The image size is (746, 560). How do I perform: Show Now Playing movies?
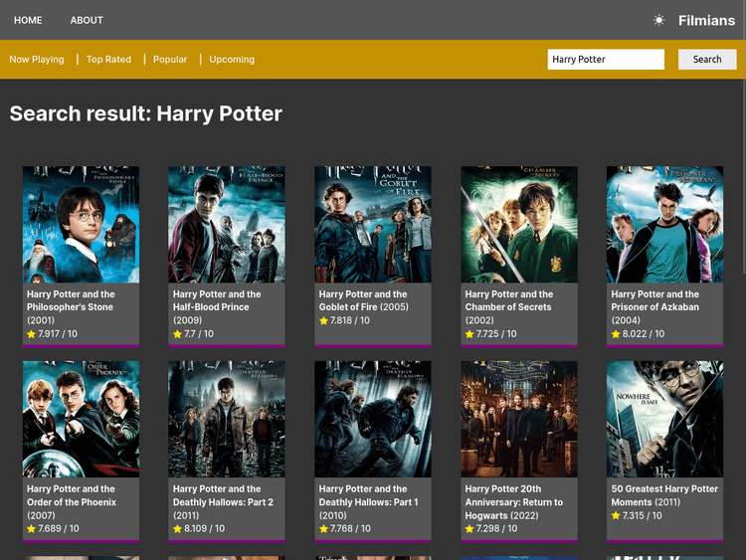(37, 60)
